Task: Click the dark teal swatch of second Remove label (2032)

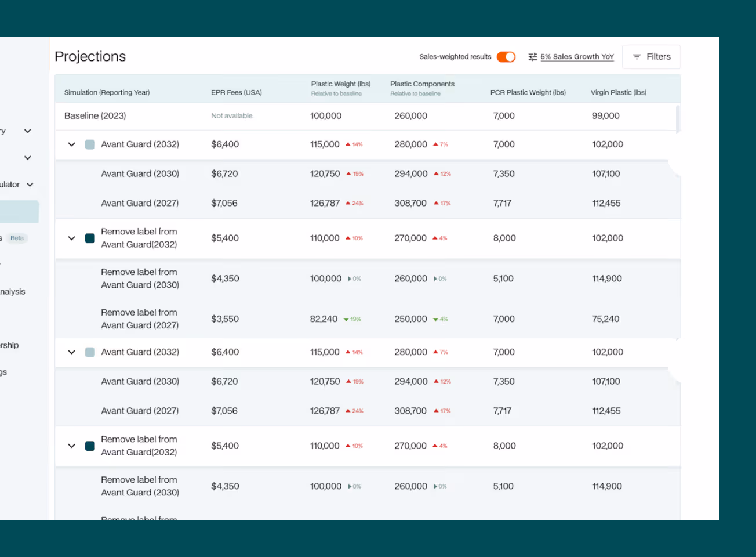Action: (x=90, y=446)
